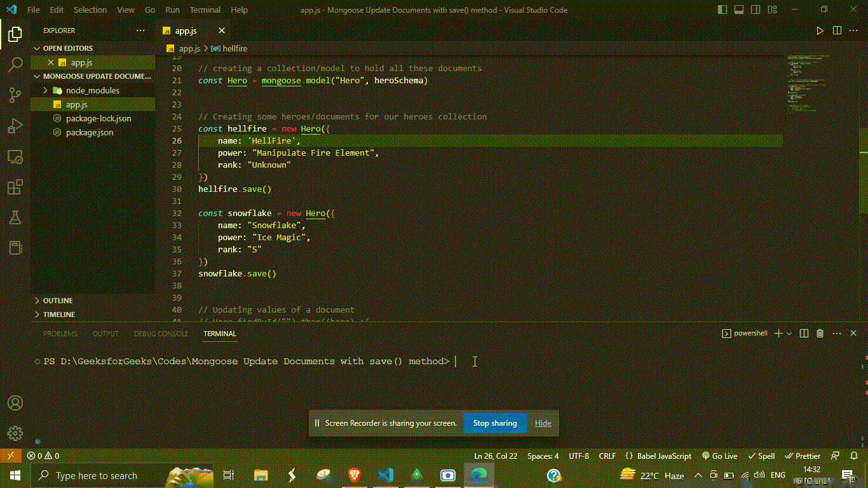Click the feedback icon in status bar
Viewport: 868px width, 488px height.
click(836, 456)
